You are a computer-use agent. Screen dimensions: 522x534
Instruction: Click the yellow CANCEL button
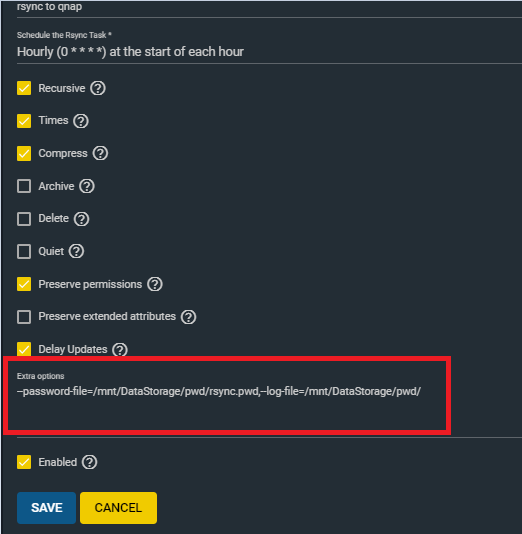click(x=118, y=508)
